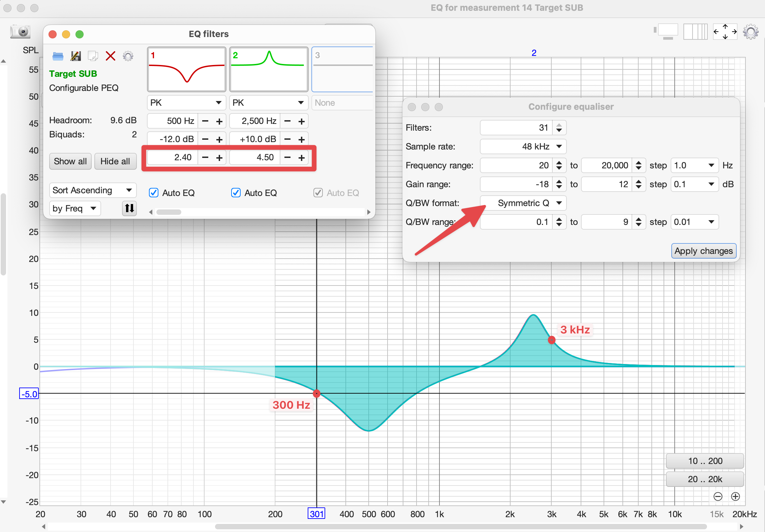Click the camera capture graph icon
Viewport: 765px width, 532px height.
tap(20, 32)
